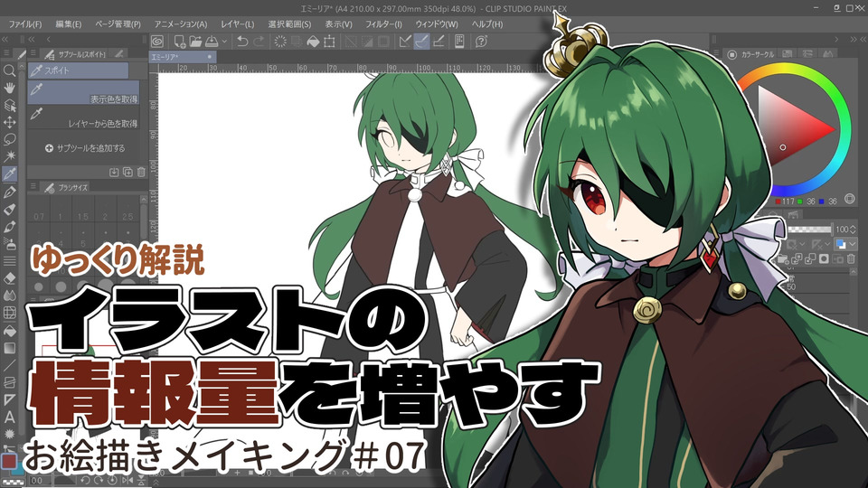Click the Redo arrow
Image resolution: width=868 pixels, height=488 pixels.
point(259,42)
